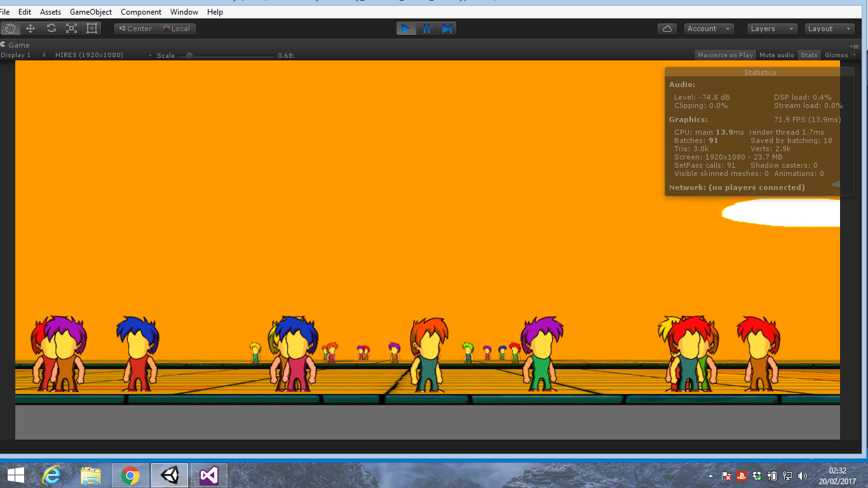Image resolution: width=868 pixels, height=488 pixels.
Task: Open the Component menu
Action: (141, 12)
